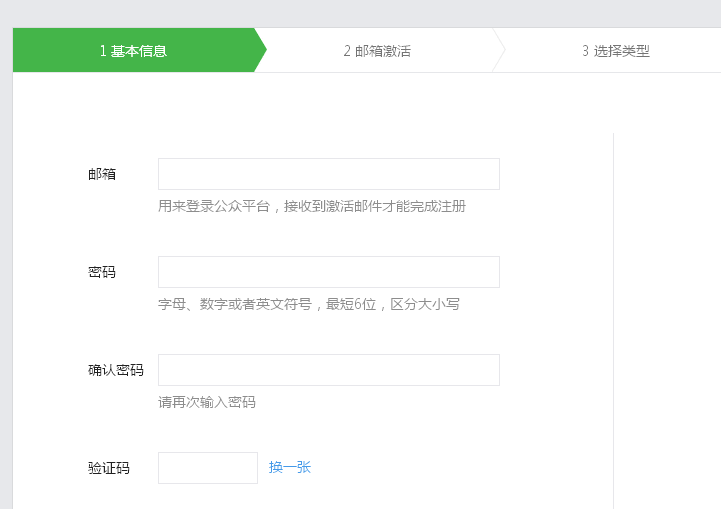Image resolution: width=721 pixels, height=509 pixels.
Task: Click the green arrow tip after step 1
Action: coord(260,51)
